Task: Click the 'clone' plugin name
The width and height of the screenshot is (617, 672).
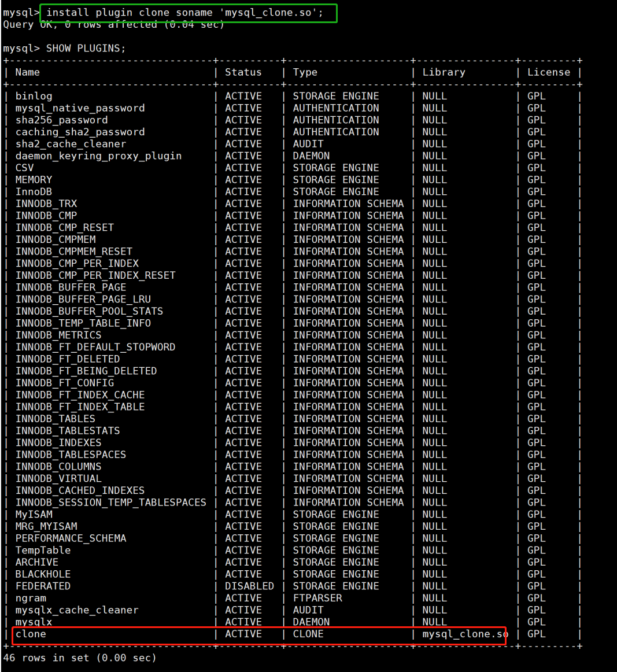Action: [x=31, y=634]
